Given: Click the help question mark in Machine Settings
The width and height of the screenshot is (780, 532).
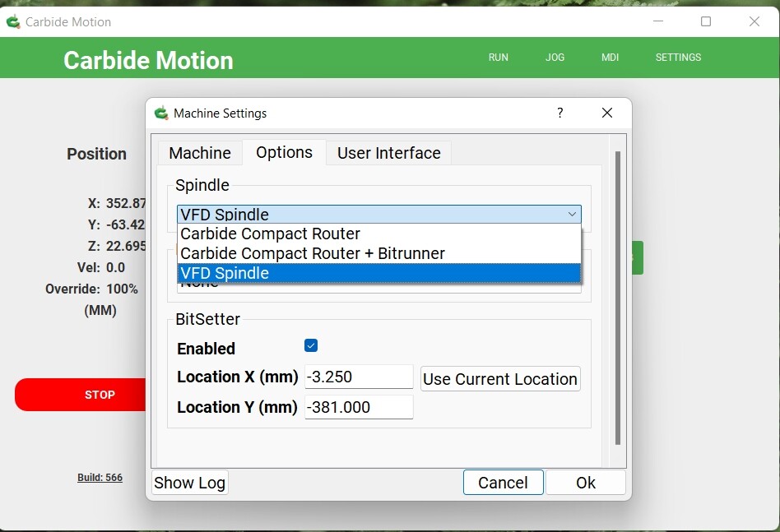Looking at the screenshot, I should [560, 113].
